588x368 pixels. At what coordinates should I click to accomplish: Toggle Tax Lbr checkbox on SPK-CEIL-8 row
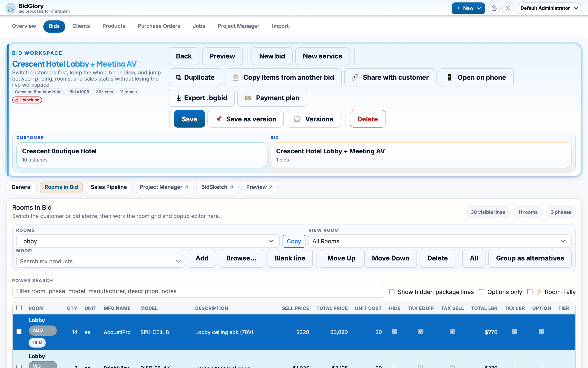tap(515, 331)
